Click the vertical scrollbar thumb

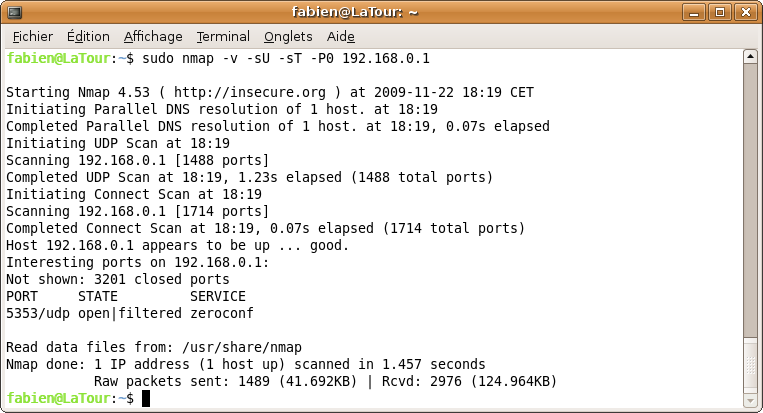pyautogui.click(x=750, y=200)
